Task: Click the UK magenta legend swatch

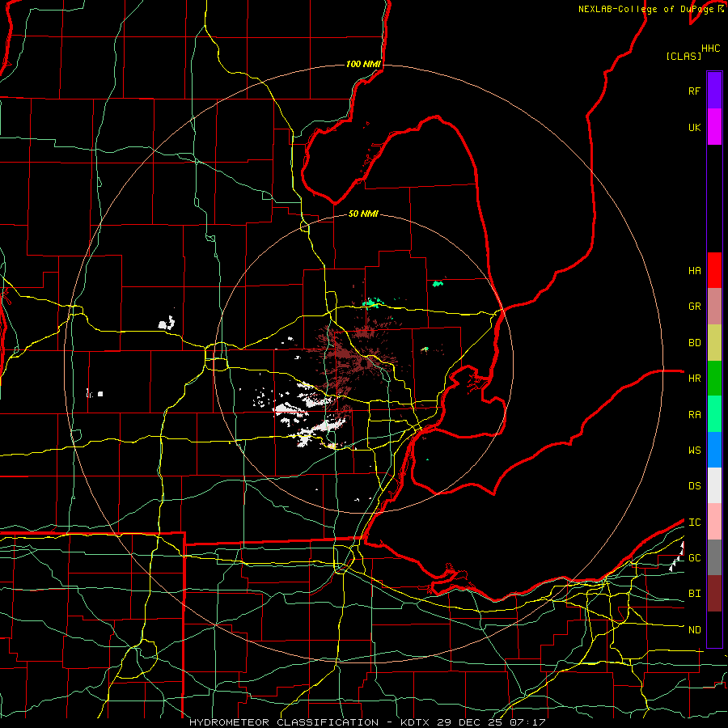Action: point(714,127)
